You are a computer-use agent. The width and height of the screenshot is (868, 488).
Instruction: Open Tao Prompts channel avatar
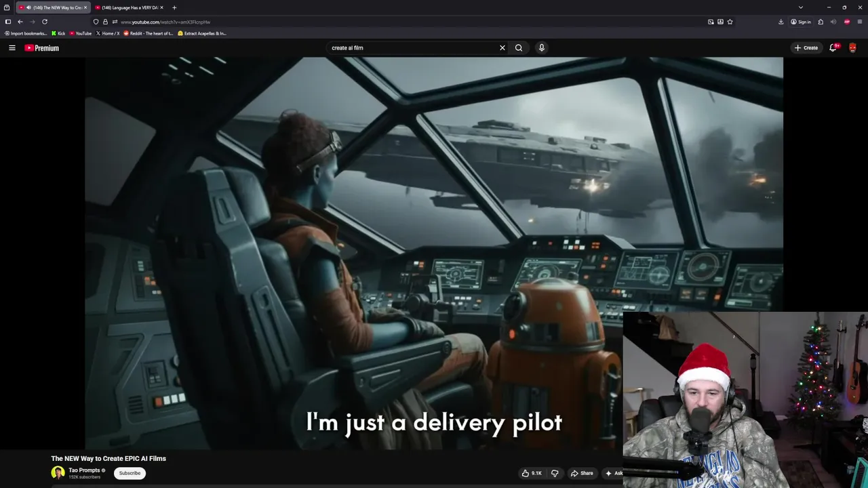[58, 473]
